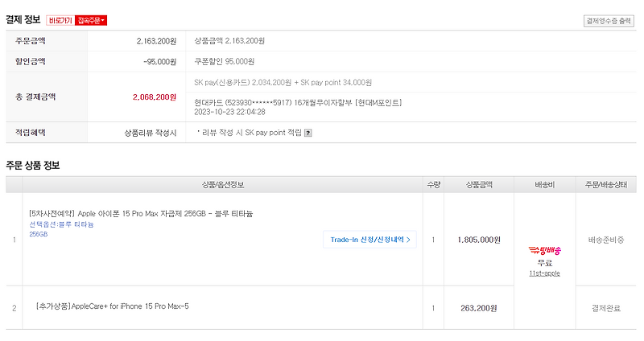Click the 배송준비중 status text

tap(606, 240)
